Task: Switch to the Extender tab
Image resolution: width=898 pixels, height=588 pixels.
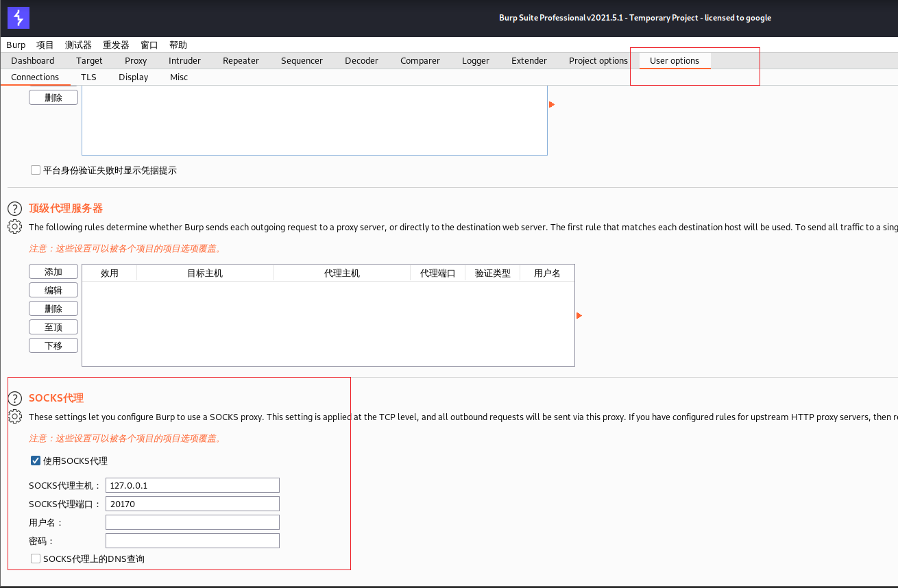Action: (x=529, y=60)
